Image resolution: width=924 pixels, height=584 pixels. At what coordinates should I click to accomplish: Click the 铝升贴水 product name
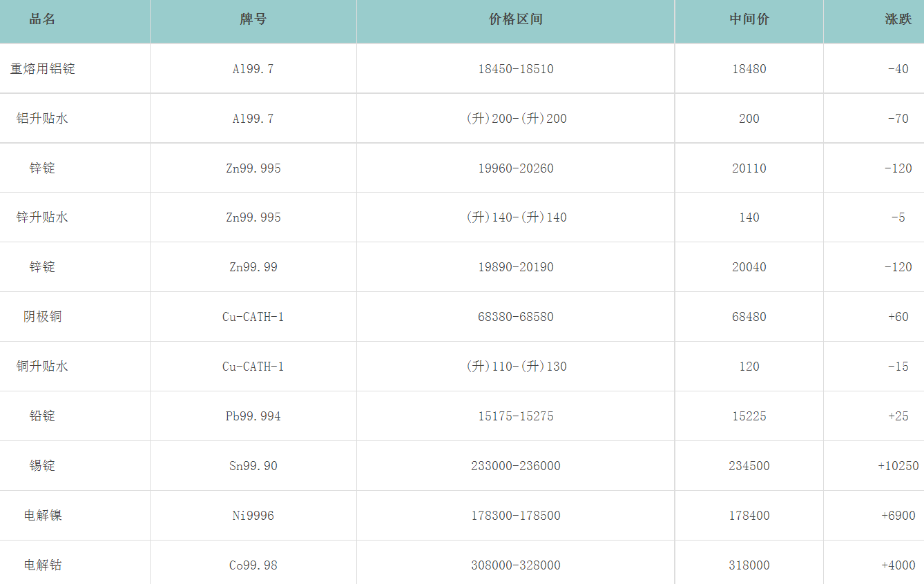pos(42,119)
